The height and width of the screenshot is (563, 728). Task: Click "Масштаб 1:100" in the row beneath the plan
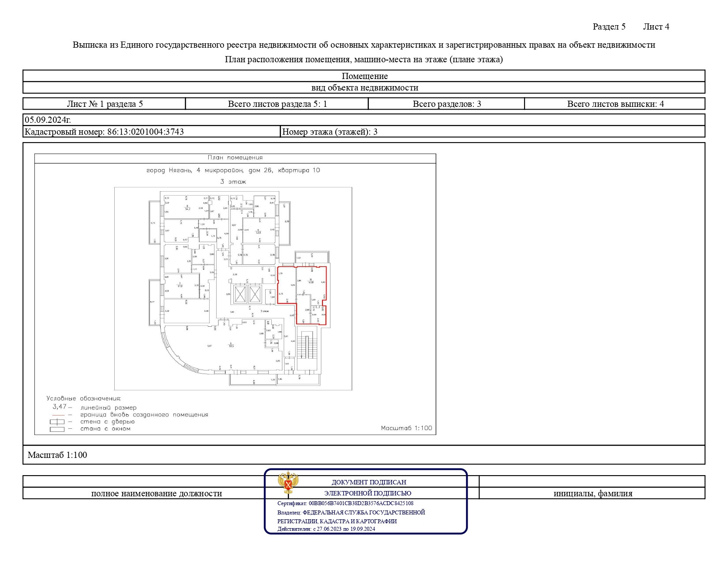tap(57, 455)
